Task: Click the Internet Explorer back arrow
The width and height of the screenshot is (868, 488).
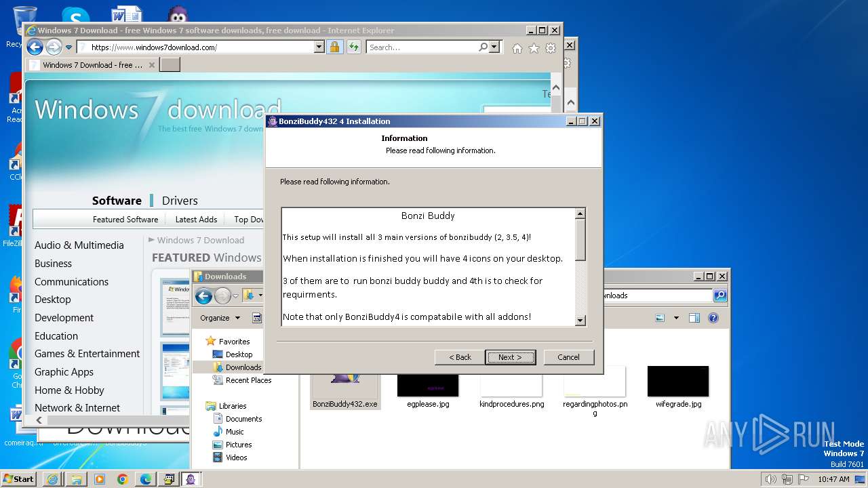Action: pos(35,47)
